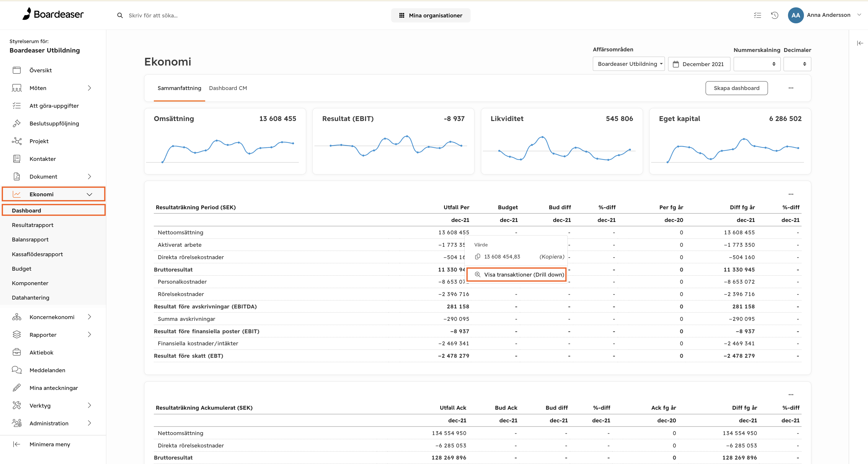
Task: Click the Minimera meny arrow icon
Action: pos(17,444)
